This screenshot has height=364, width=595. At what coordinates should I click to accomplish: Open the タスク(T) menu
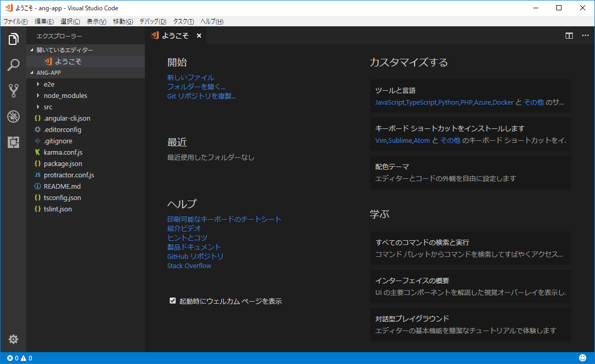[x=184, y=22]
